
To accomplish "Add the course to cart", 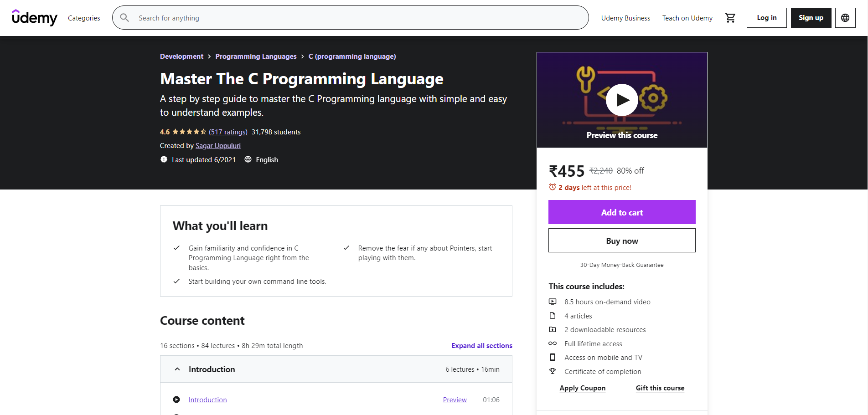I will pos(622,212).
